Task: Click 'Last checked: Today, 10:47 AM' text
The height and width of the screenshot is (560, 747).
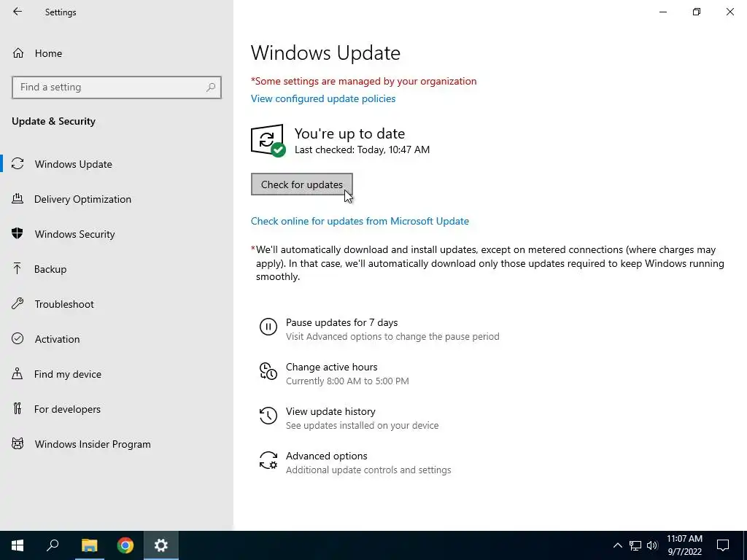Action: click(x=362, y=149)
